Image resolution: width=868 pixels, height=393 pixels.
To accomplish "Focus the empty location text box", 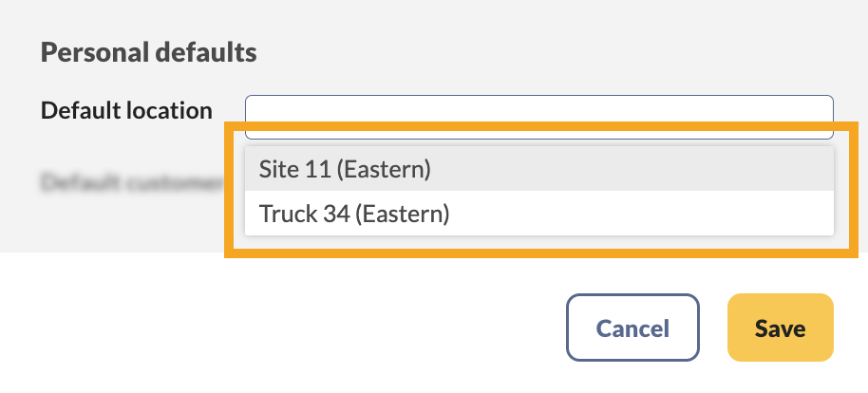I will click(538, 109).
